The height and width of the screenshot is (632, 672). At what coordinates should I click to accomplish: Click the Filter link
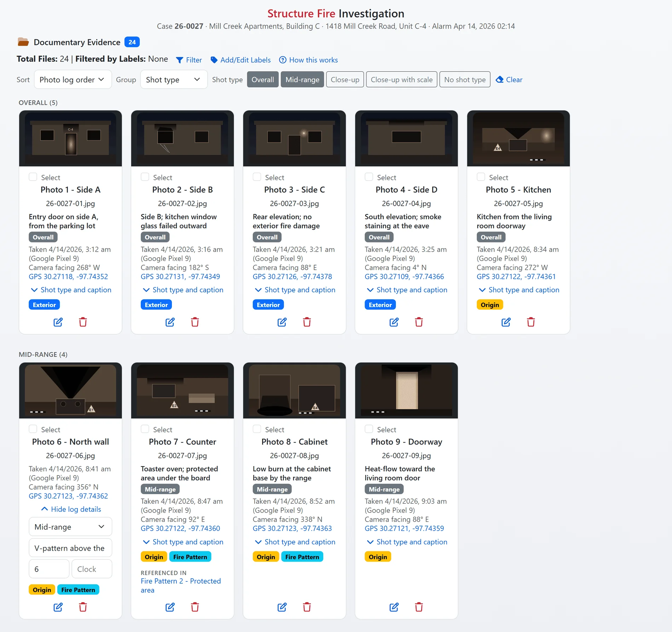point(189,60)
